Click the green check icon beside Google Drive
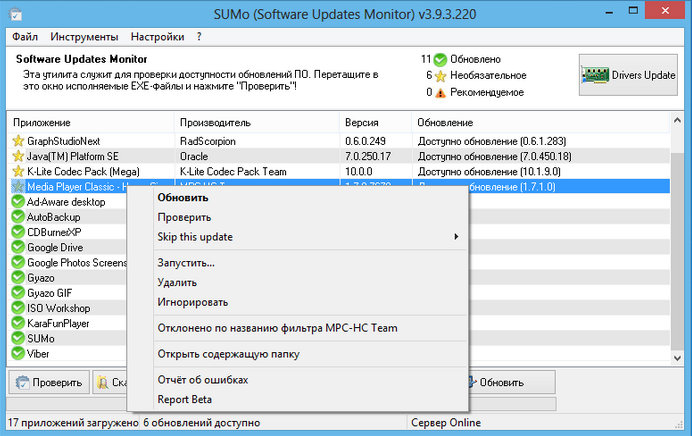692x436 pixels. point(18,247)
